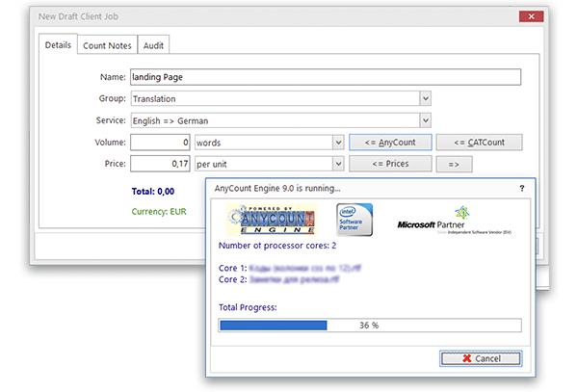Viewport: 578px width, 392px height.
Task: Expand the Group dropdown arrow
Action: [426, 98]
